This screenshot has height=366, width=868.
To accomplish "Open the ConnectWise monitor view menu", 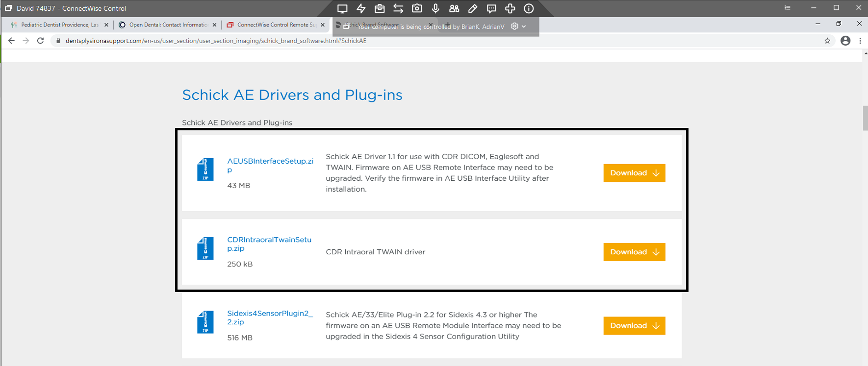I will coord(342,8).
